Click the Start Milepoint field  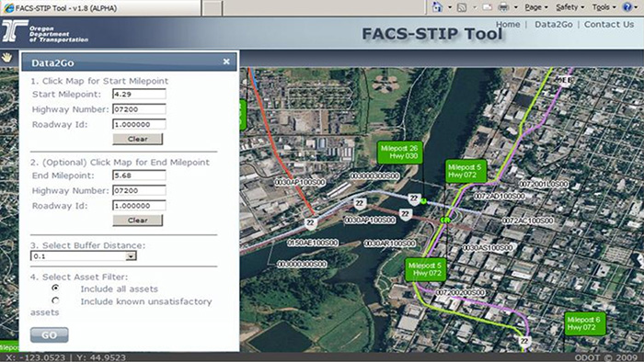coord(139,95)
